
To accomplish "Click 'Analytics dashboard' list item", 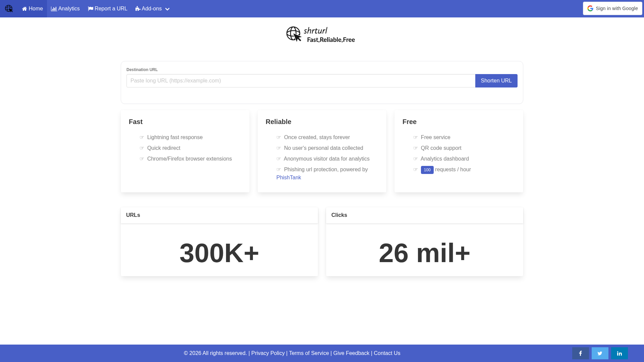I will tap(445, 159).
